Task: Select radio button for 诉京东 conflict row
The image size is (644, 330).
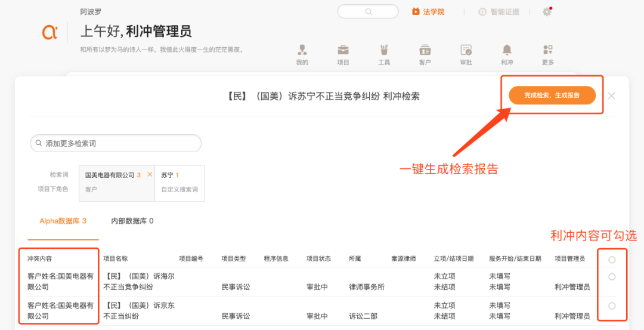Action: tap(612, 306)
